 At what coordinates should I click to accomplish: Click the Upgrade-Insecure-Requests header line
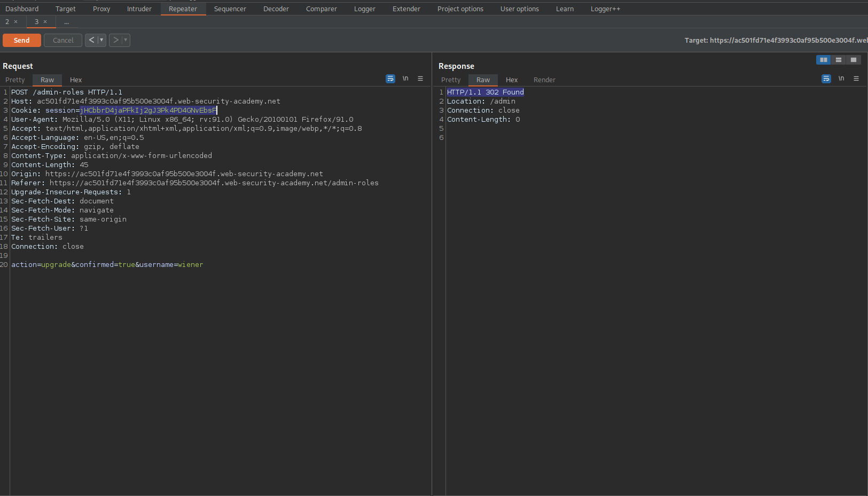click(x=71, y=192)
